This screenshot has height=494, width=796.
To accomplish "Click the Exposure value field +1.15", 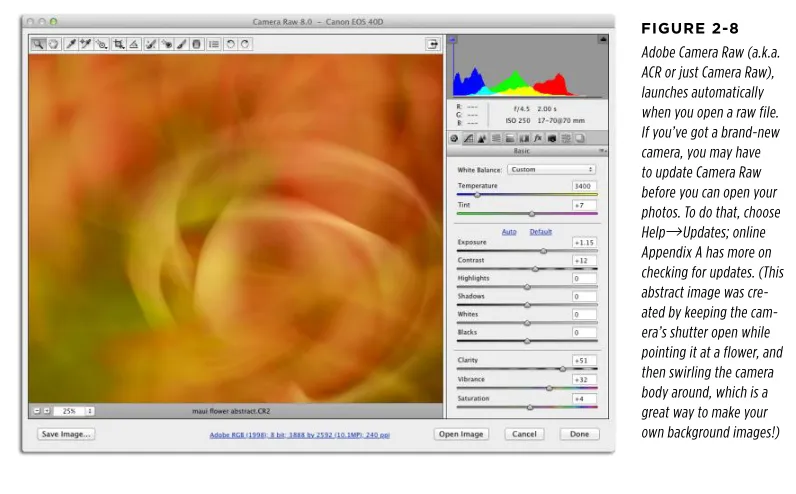I will pyautogui.click(x=584, y=243).
